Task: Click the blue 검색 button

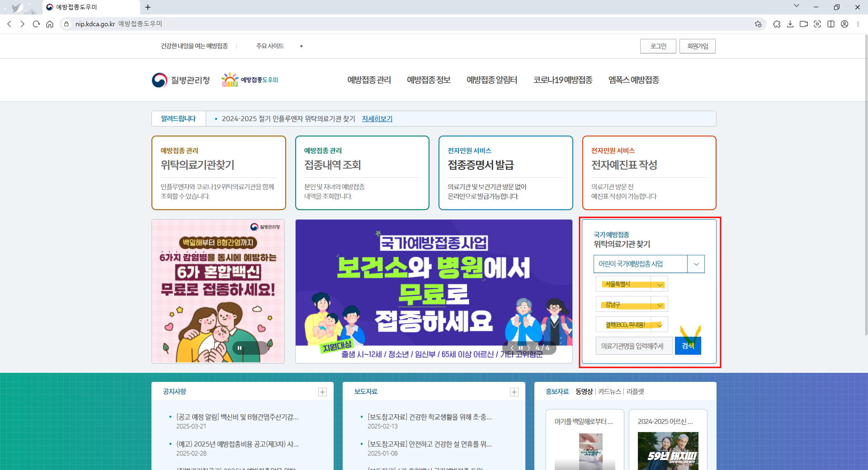Action: [x=688, y=346]
